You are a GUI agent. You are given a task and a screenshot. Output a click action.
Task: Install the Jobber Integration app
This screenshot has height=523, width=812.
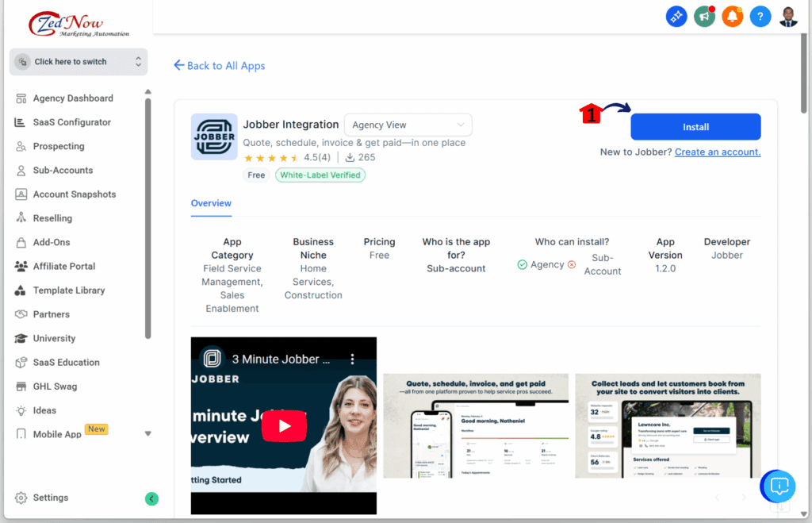(695, 126)
